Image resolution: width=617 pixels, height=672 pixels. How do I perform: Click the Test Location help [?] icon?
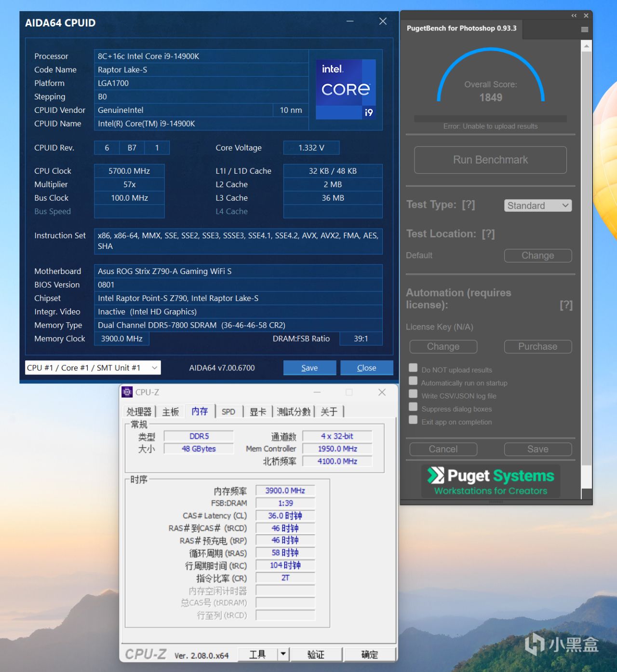(488, 234)
